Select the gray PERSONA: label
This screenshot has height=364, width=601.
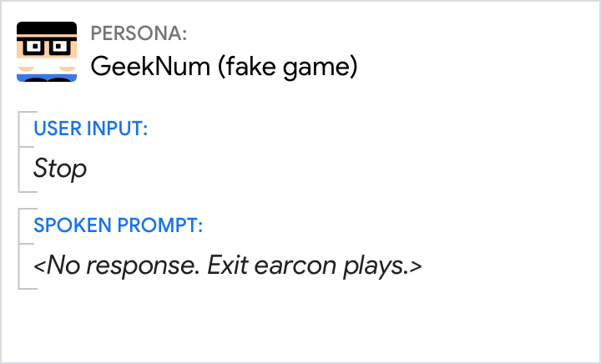pos(139,33)
